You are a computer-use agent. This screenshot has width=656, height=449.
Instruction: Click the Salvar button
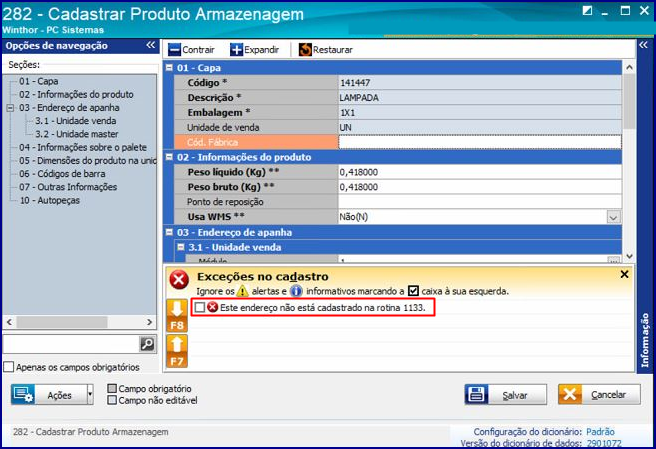[x=505, y=395]
